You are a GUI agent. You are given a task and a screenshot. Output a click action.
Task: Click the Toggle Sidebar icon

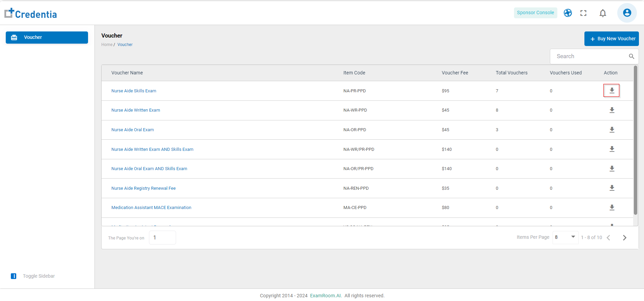(x=14, y=276)
